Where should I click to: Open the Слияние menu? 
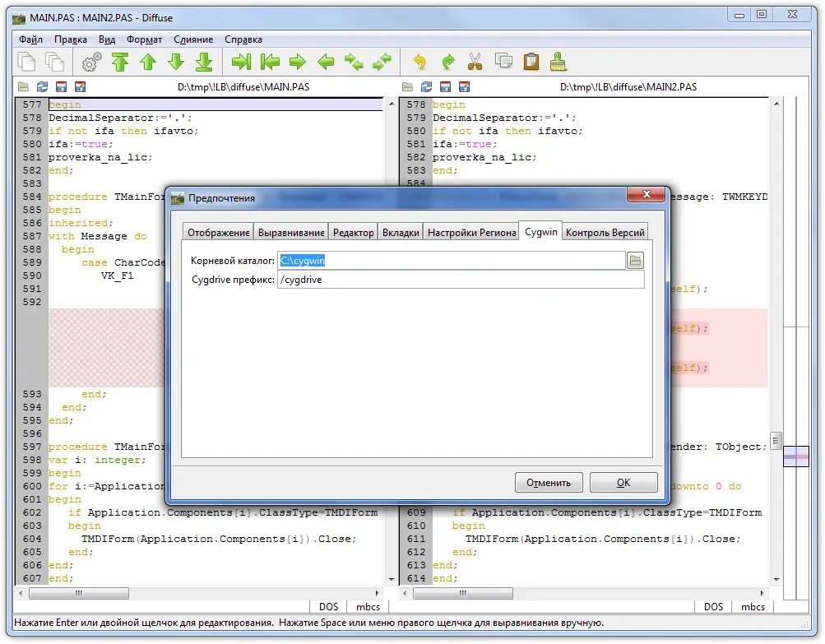(x=193, y=39)
